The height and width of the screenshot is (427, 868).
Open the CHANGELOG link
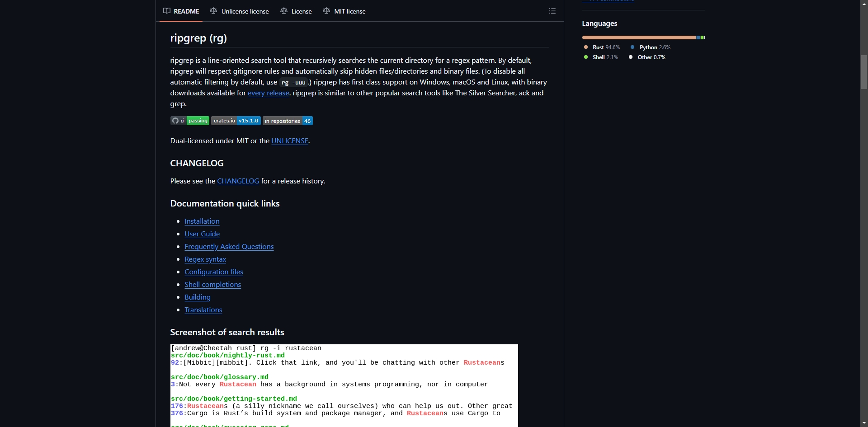click(x=238, y=181)
